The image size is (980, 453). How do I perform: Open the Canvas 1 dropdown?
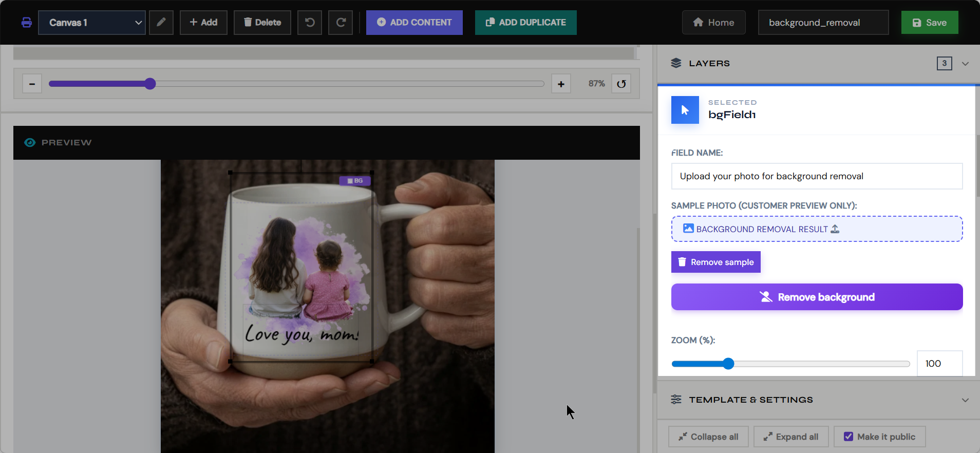tap(92, 23)
